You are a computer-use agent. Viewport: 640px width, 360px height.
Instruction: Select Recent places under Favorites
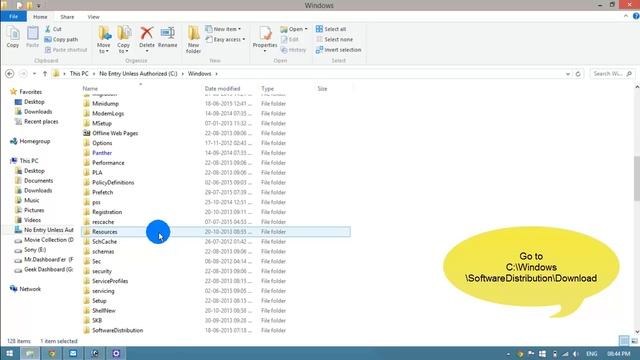[41, 122]
